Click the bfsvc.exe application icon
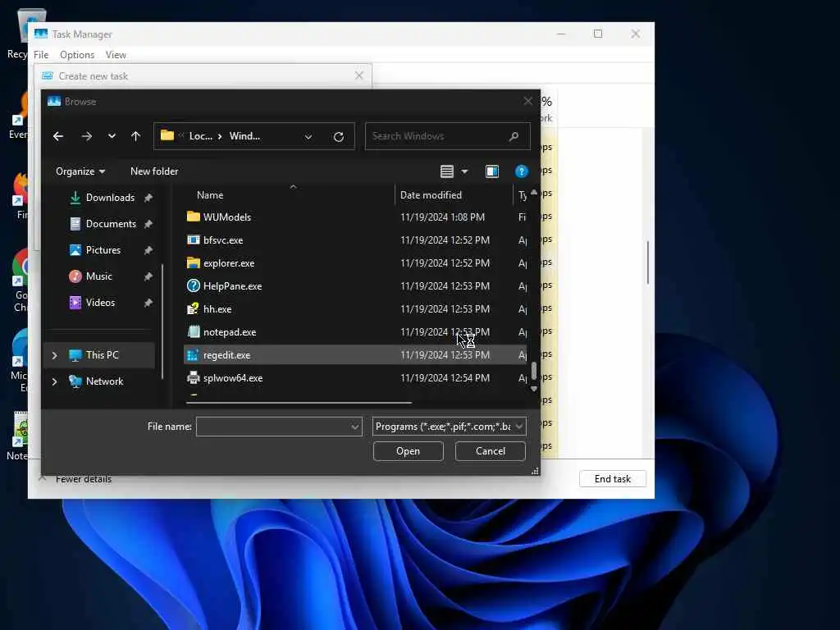This screenshot has width=840, height=630. click(x=193, y=240)
